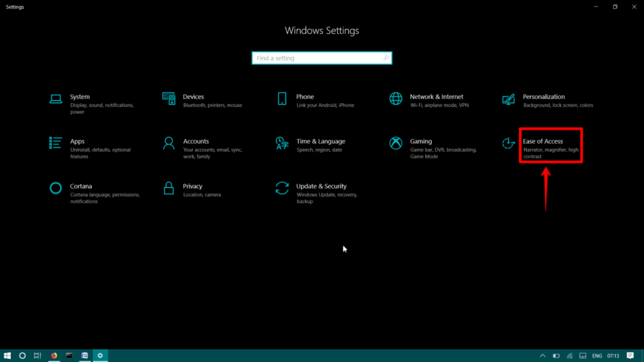The image size is (644, 362).
Task: Click the Cortana search circle on the taskbar
Action: pyautogui.click(x=22, y=356)
